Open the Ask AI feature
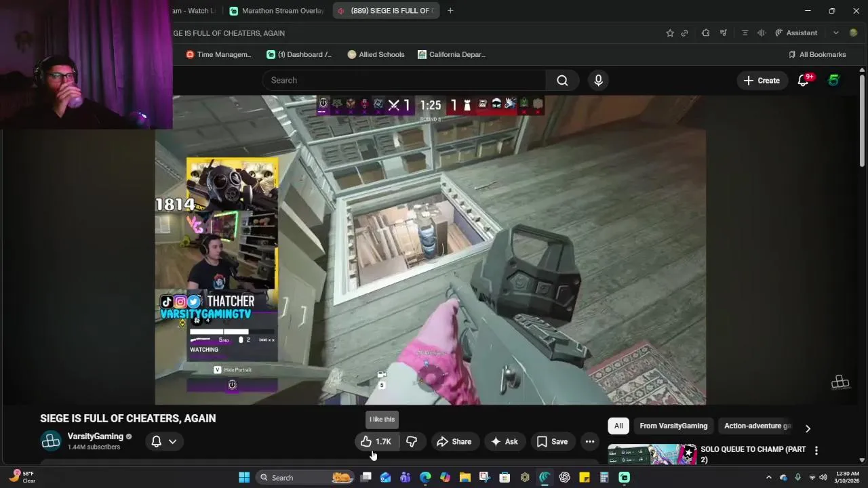868x488 pixels. coord(504,441)
